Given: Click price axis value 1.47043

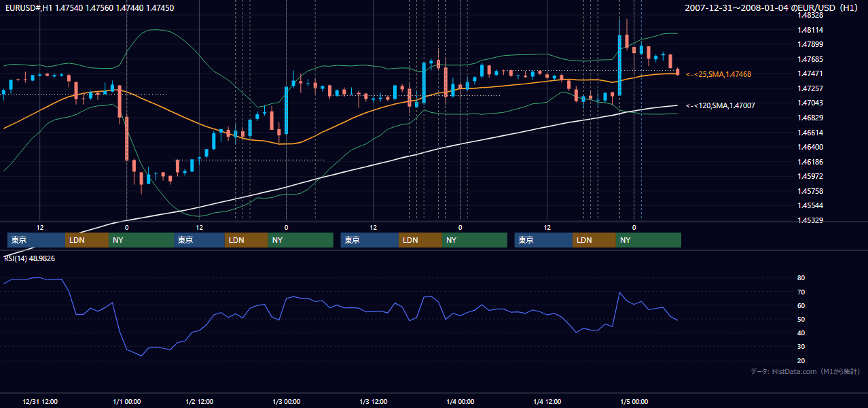Looking at the screenshot, I should 810,103.
